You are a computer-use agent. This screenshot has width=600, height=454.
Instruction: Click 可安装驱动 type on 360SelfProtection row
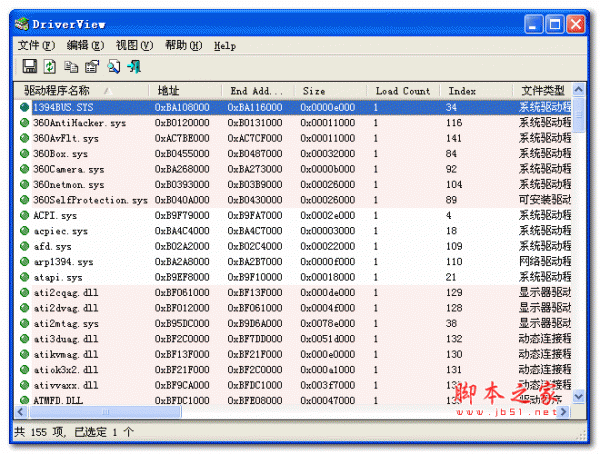tap(545, 200)
